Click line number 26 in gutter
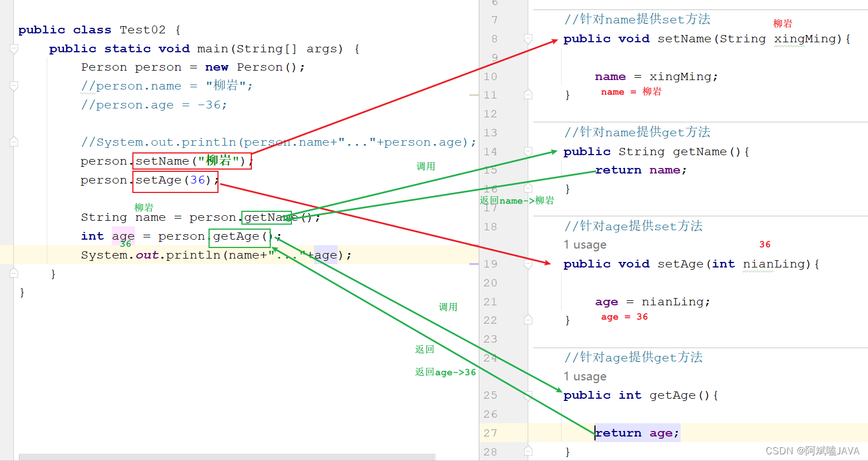Image resolution: width=868 pixels, height=461 pixels. (x=490, y=414)
